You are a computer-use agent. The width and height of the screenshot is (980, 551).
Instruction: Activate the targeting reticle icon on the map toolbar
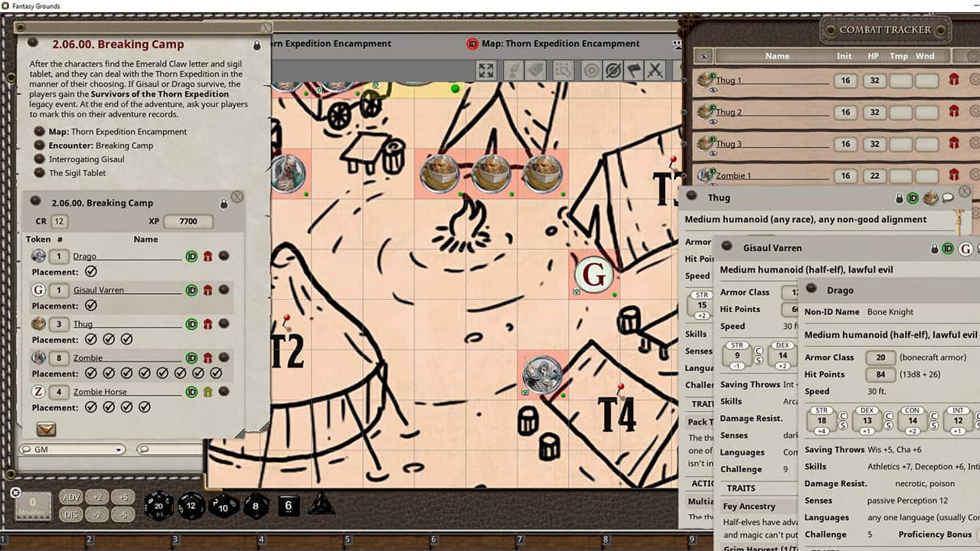[591, 71]
